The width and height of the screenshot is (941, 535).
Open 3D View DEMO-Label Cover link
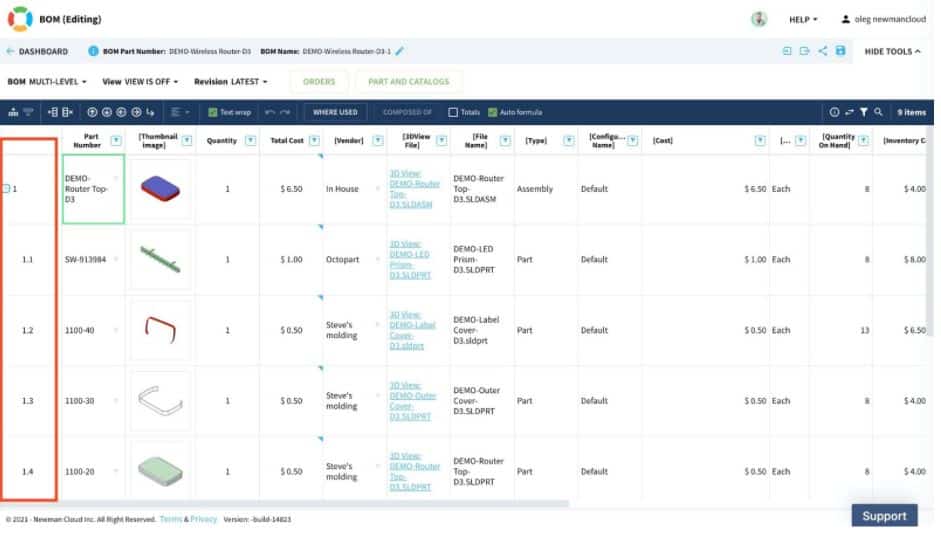[x=412, y=330]
